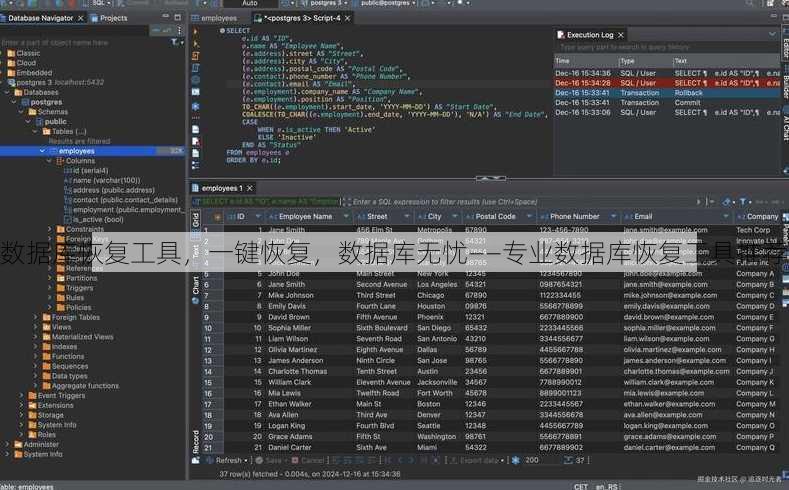
Task: Expand the Event Triggers folder
Action: (x=21, y=395)
